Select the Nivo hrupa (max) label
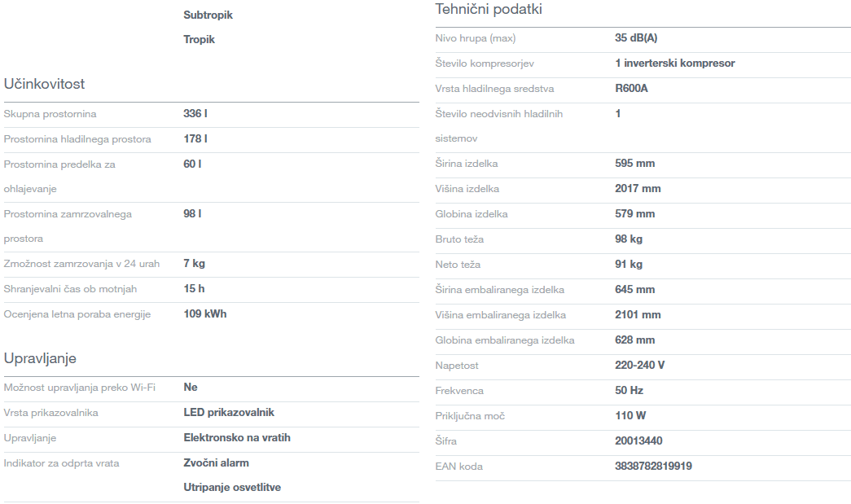 tap(476, 38)
